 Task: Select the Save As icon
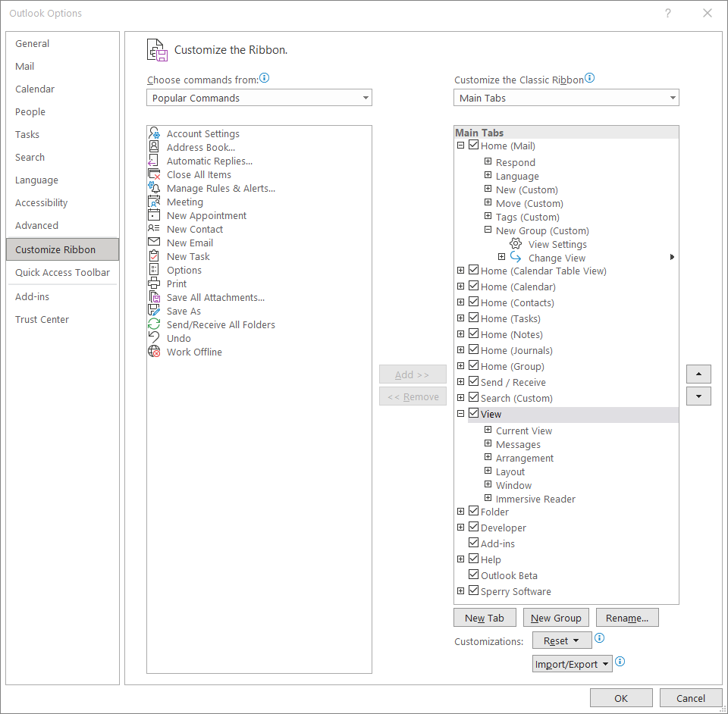pos(154,310)
